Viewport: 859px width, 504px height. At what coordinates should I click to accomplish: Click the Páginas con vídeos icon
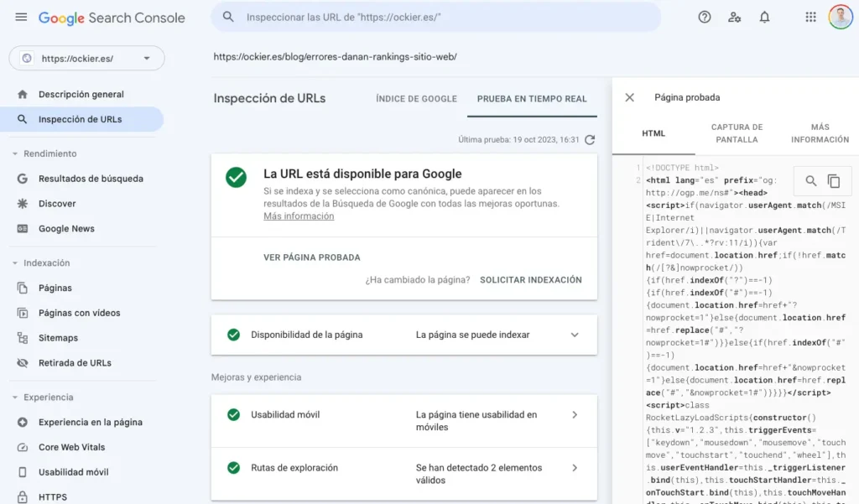coord(23,313)
